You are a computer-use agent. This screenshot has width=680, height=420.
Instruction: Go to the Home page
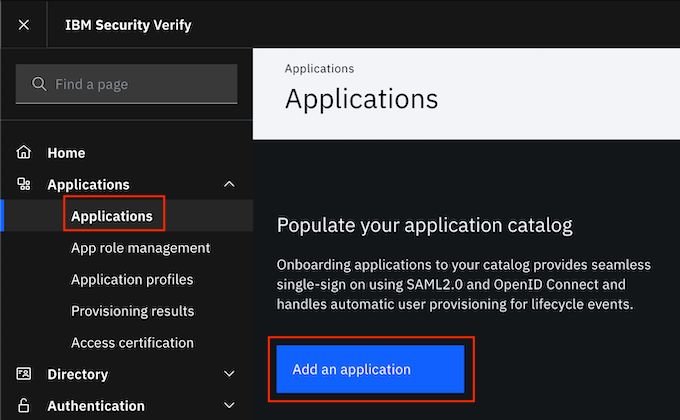[66, 153]
